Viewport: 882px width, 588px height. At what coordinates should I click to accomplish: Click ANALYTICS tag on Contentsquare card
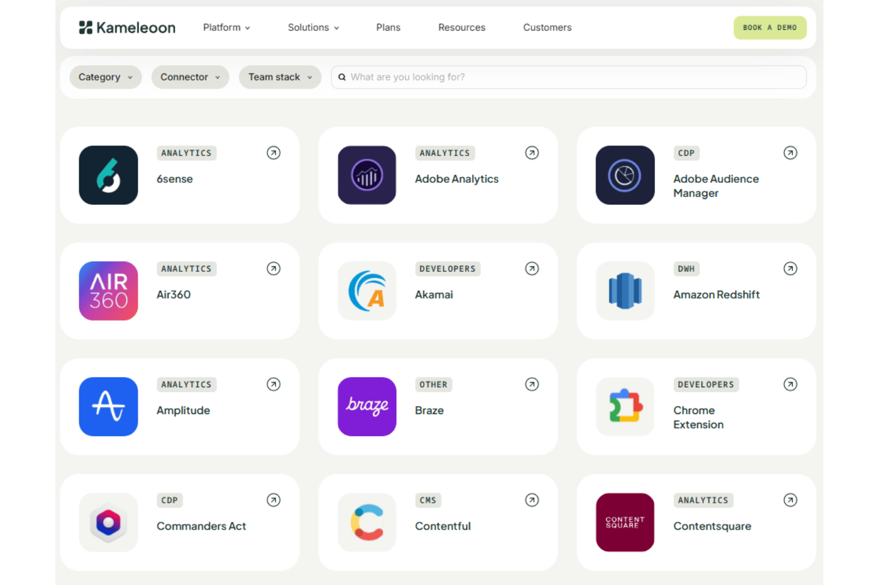pos(703,500)
